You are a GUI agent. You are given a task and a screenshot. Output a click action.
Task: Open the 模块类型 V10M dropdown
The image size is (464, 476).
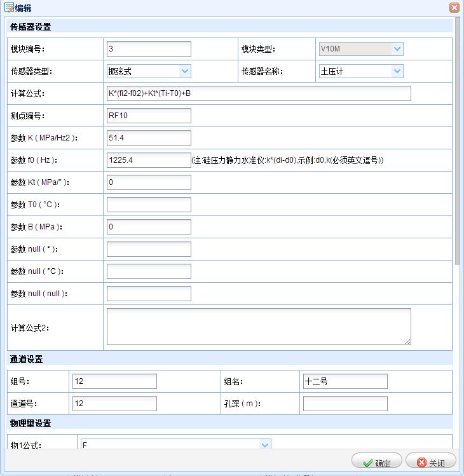397,49
